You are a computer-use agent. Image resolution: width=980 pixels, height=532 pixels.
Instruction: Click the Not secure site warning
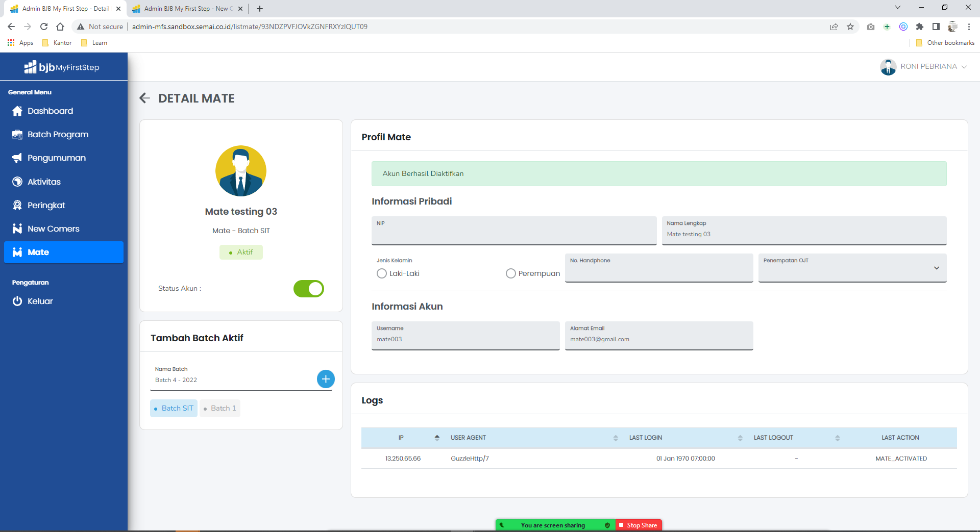pyautogui.click(x=100, y=27)
